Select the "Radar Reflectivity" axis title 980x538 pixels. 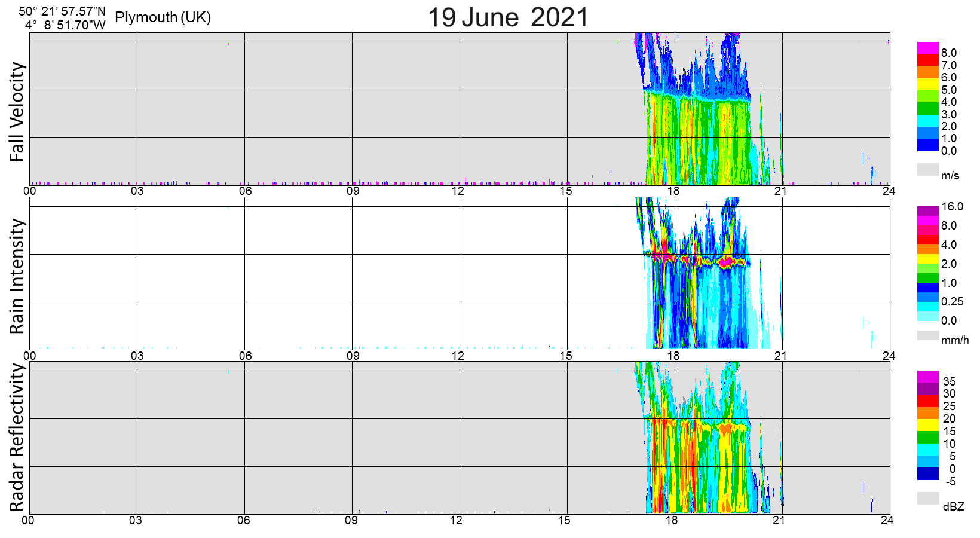tap(17, 438)
